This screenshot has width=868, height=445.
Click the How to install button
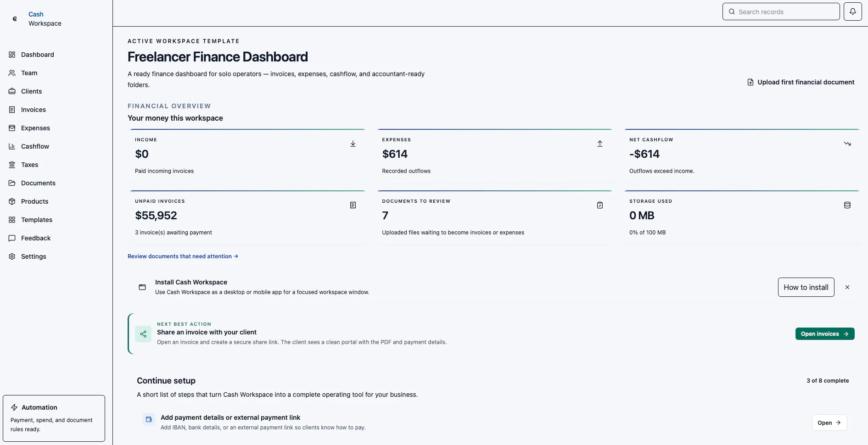pyautogui.click(x=806, y=287)
